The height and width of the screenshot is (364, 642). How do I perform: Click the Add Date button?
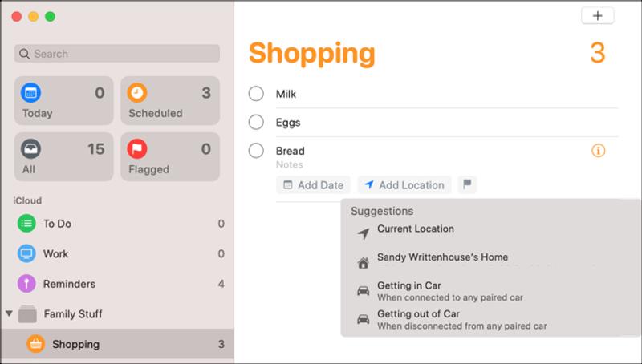[313, 185]
